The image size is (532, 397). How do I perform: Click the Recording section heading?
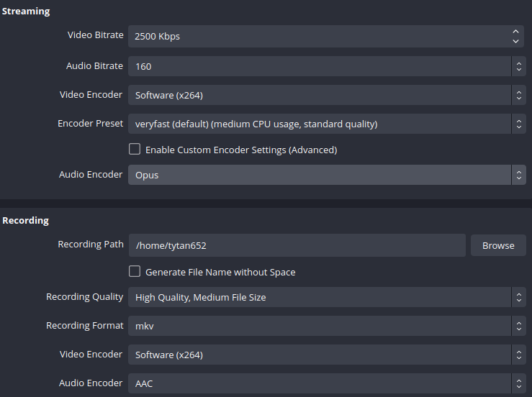coord(26,220)
